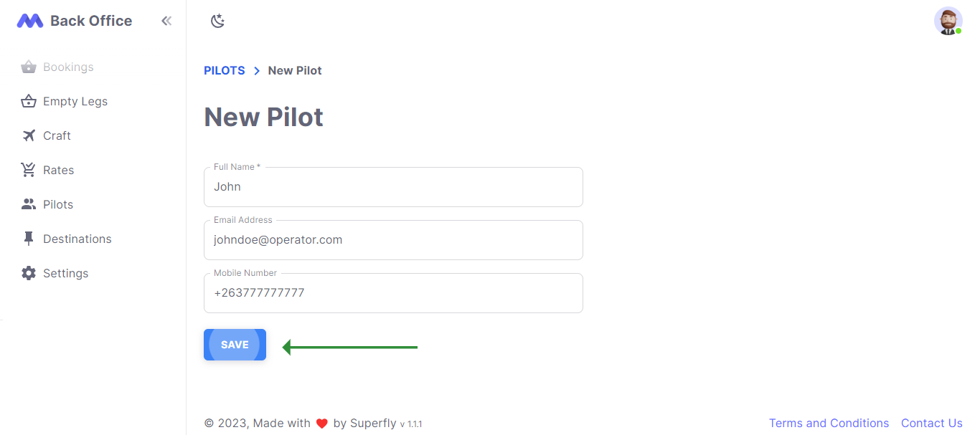The image size is (980, 435).
Task: Collapse the sidebar using the double-chevron
Action: click(166, 21)
